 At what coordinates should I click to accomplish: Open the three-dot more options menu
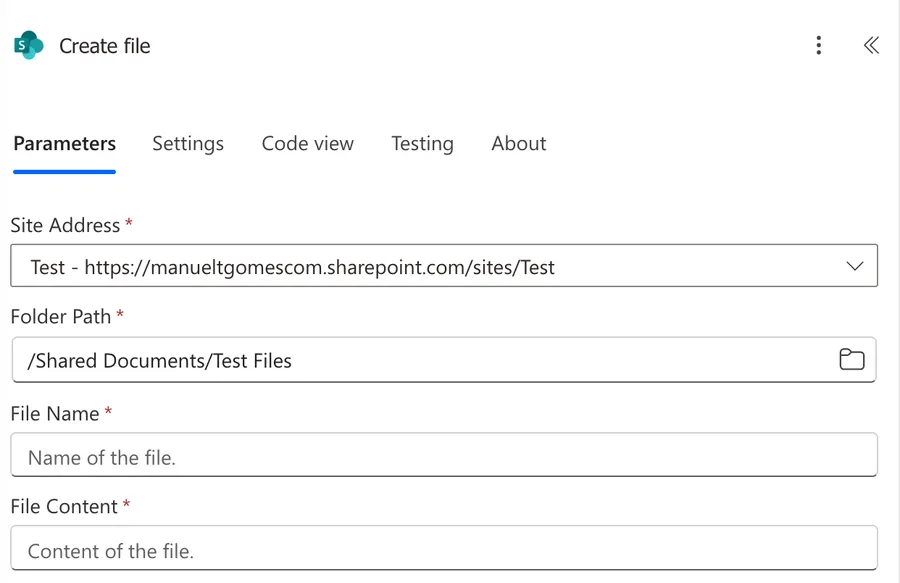[x=818, y=45]
